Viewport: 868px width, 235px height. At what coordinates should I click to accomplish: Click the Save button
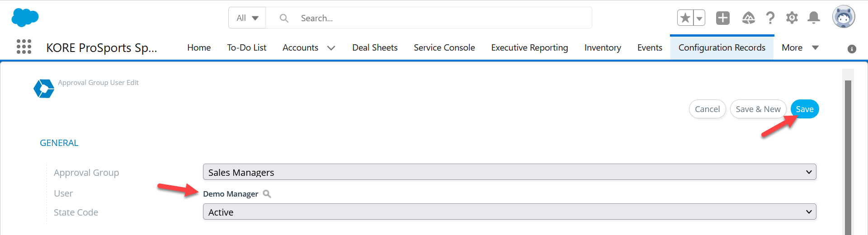pos(805,109)
